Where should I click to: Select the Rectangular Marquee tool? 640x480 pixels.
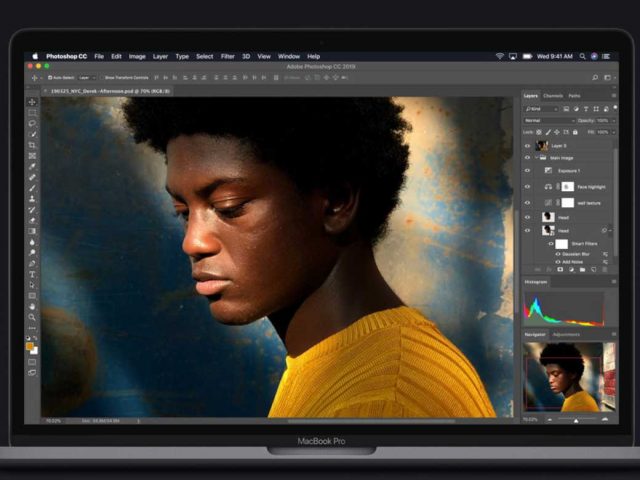(x=32, y=113)
